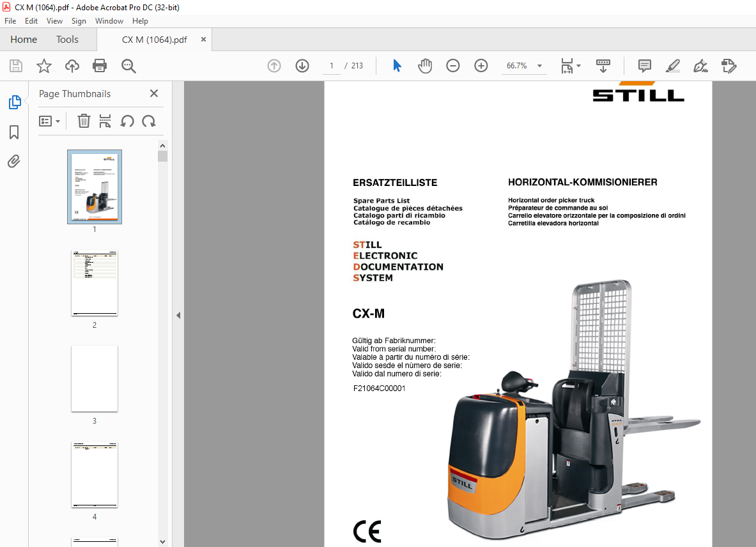Viewport: 756px width, 547px height.
Task: Click the total pages 213 label
Action: 357,66
